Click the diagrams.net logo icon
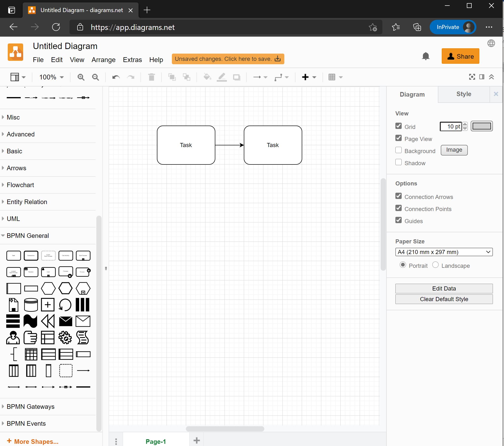This screenshot has height=446, width=504. pos(15,52)
